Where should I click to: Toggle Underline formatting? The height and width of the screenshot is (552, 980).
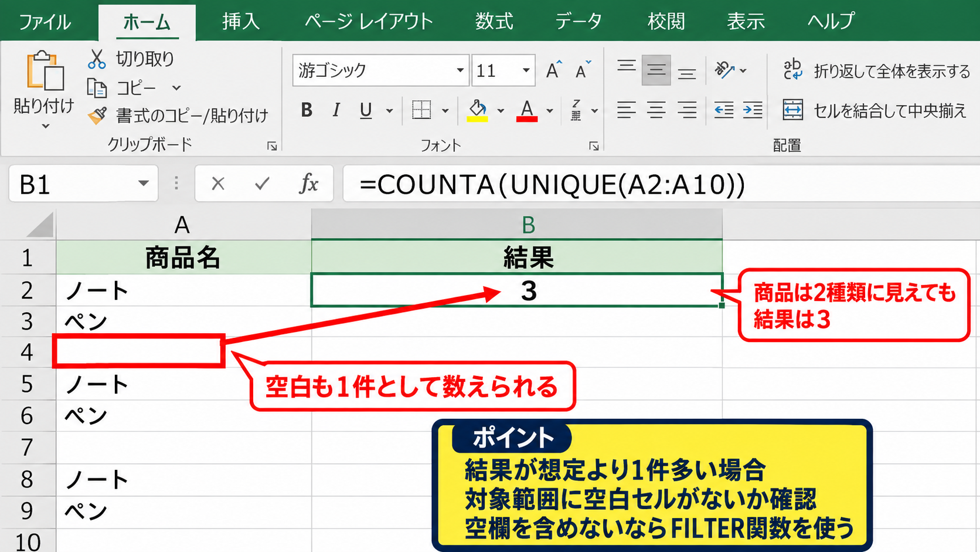pos(366,110)
